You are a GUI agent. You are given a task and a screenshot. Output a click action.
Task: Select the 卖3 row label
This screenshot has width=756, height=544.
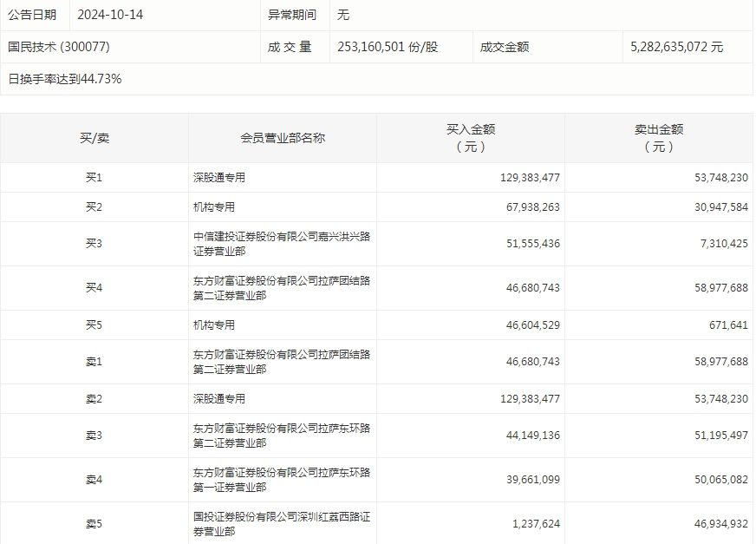coord(94,436)
